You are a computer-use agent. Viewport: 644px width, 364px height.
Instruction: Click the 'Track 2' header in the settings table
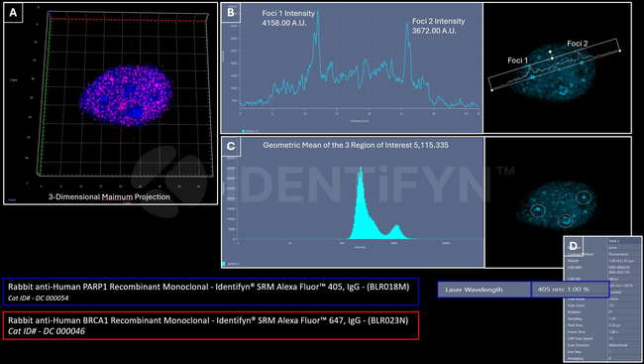[x=614, y=241]
